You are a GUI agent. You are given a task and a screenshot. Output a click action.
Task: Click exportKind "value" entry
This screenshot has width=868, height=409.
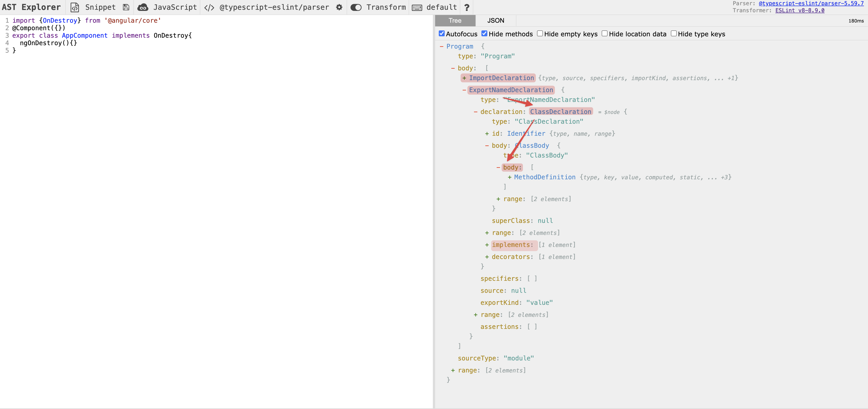517,303
